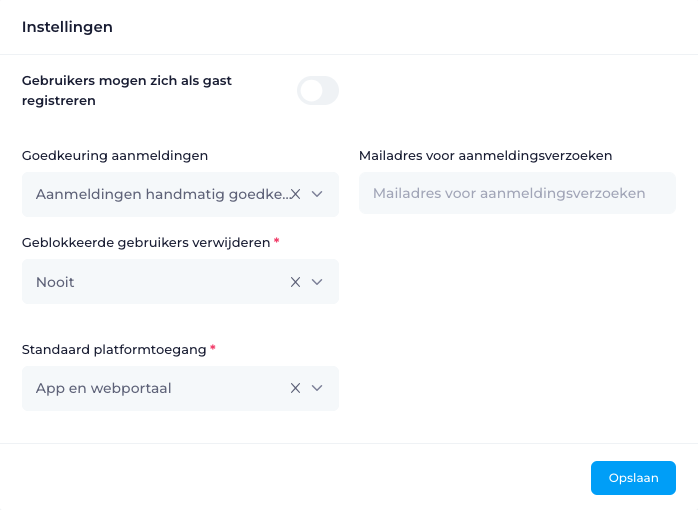This screenshot has width=698, height=510.
Task: Click the Mailadres voor aanmeldingsverzoeken label above the field
Action: point(486,156)
